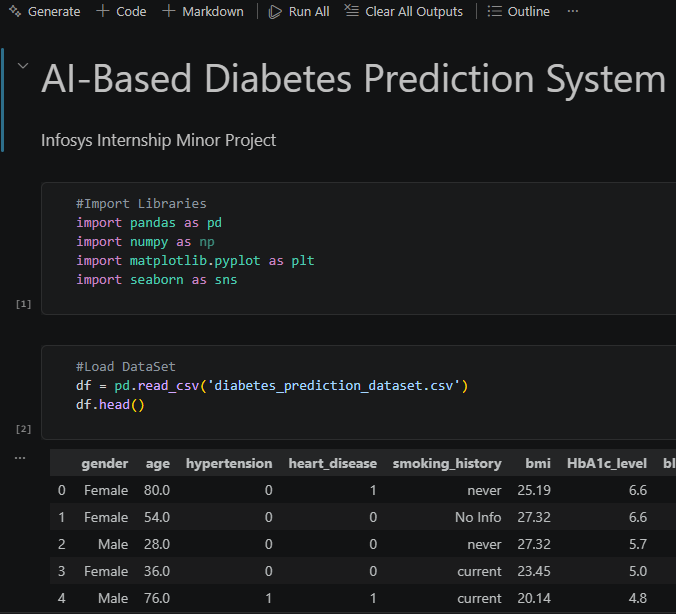Select the row with index 3

(x=363, y=571)
